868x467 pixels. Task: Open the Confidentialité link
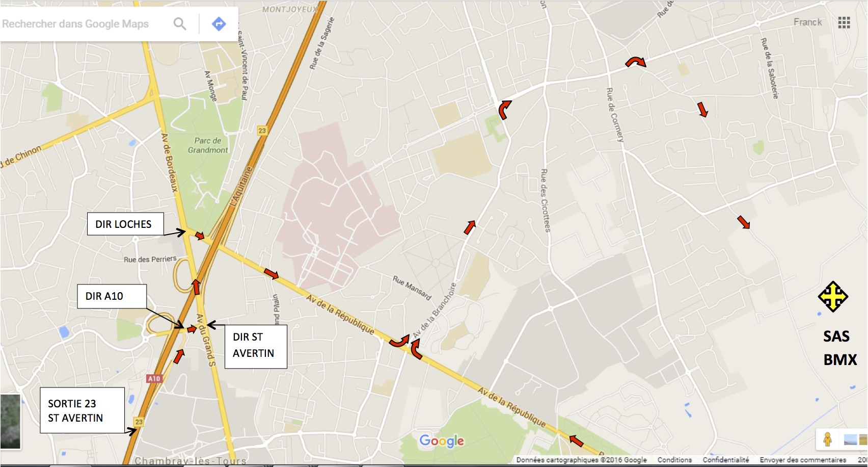(x=726, y=460)
